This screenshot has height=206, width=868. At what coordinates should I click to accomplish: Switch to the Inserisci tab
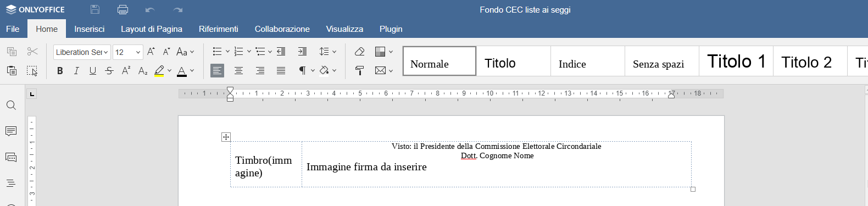(x=90, y=29)
